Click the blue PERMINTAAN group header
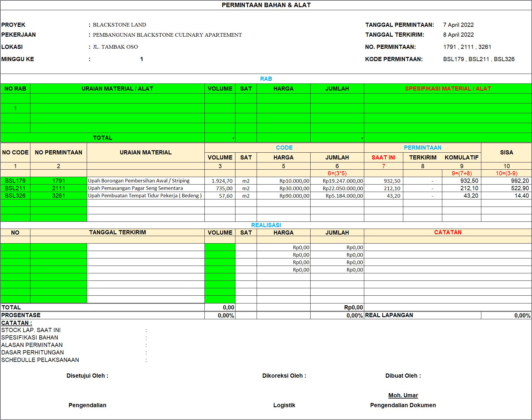Image resolution: width=532 pixels, height=420 pixels. click(x=423, y=148)
